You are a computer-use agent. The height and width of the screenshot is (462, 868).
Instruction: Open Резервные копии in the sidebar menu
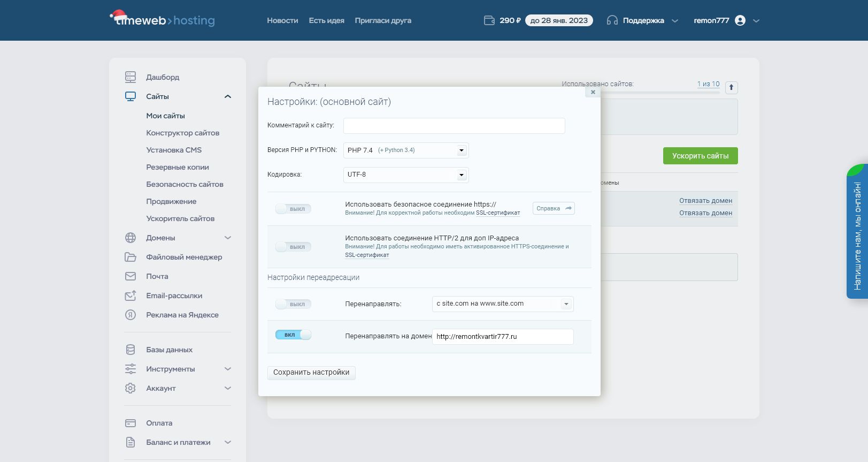click(x=178, y=167)
